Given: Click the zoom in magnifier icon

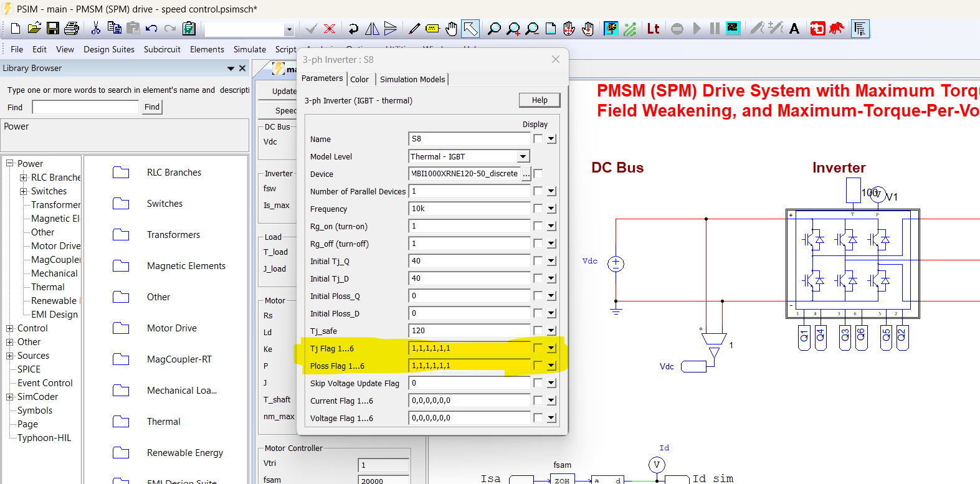Looking at the screenshot, I should pyautogui.click(x=513, y=29).
